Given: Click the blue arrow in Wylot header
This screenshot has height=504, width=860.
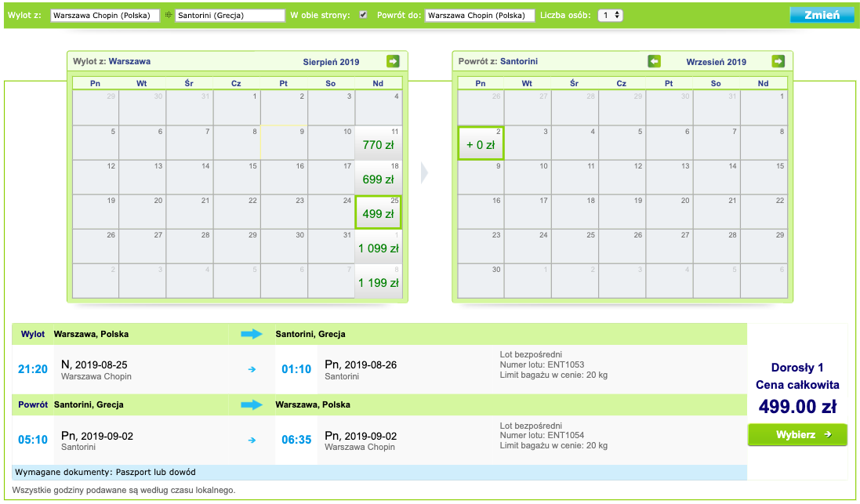Looking at the screenshot, I should coord(252,335).
